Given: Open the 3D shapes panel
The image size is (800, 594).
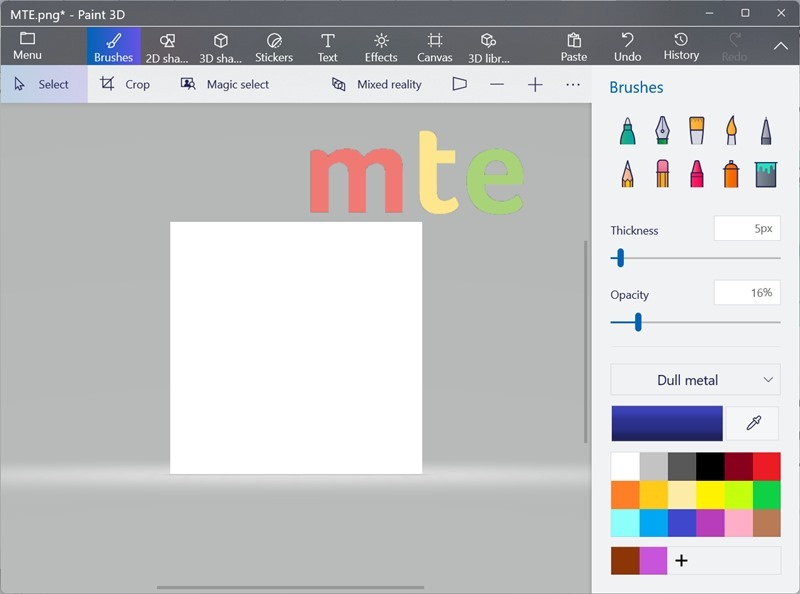Looking at the screenshot, I should (219, 46).
